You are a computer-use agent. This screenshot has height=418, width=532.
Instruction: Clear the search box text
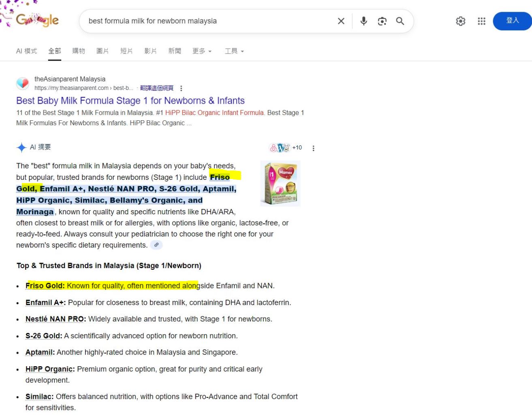coord(341,21)
